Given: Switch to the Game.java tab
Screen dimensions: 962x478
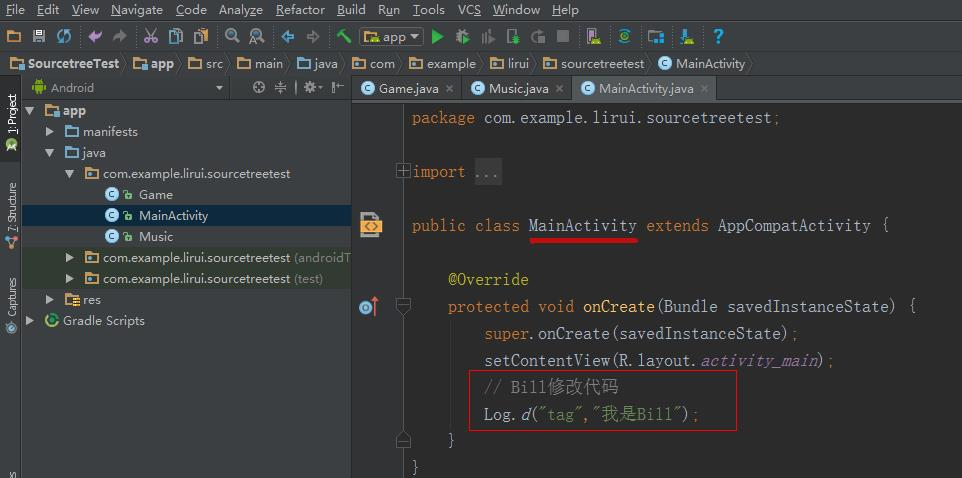Looking at the screenshot, I should 409,89.
